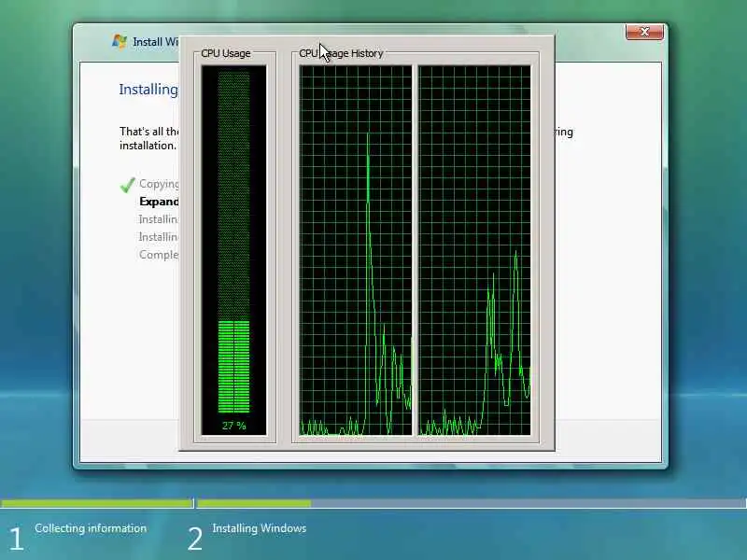Screen dimensions: 747x560
Task: Click the second CPU usage history graph
Action: click(x=474, y=250)
